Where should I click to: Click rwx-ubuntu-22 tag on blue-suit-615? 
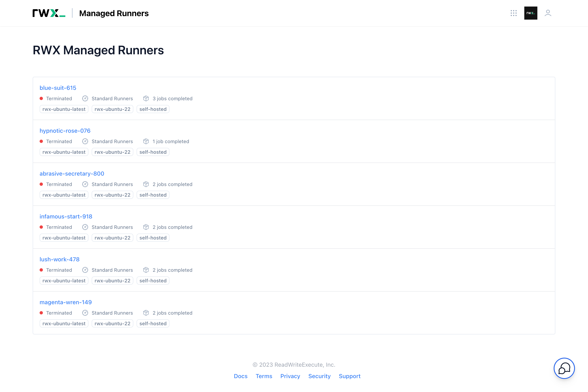click(112, 109)
